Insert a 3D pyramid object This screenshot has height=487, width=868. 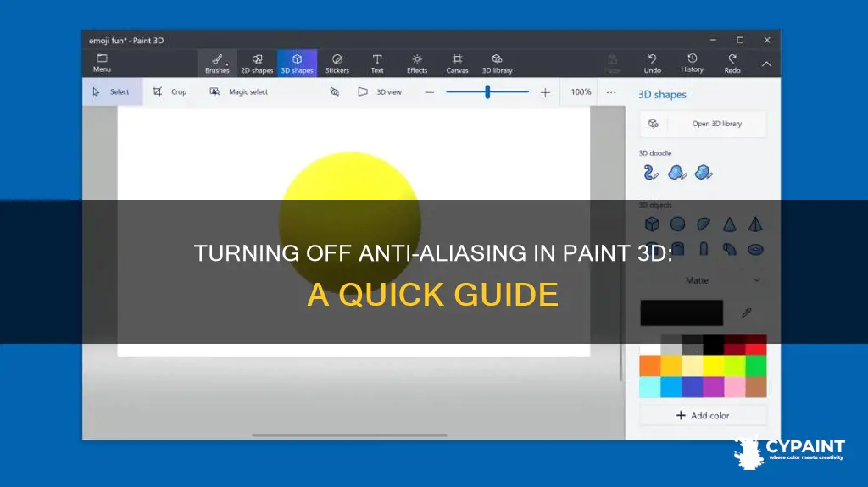pos(755,224)
